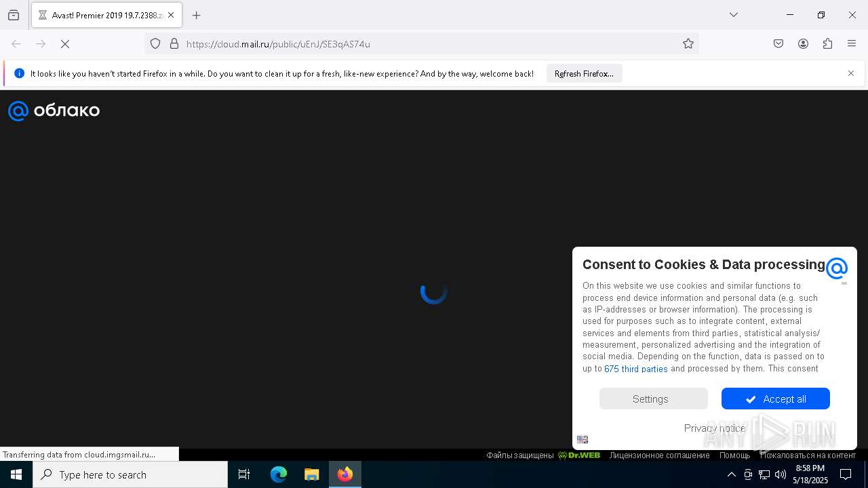Open the Firefox recent browsing view icon

[x=14, y=15]
